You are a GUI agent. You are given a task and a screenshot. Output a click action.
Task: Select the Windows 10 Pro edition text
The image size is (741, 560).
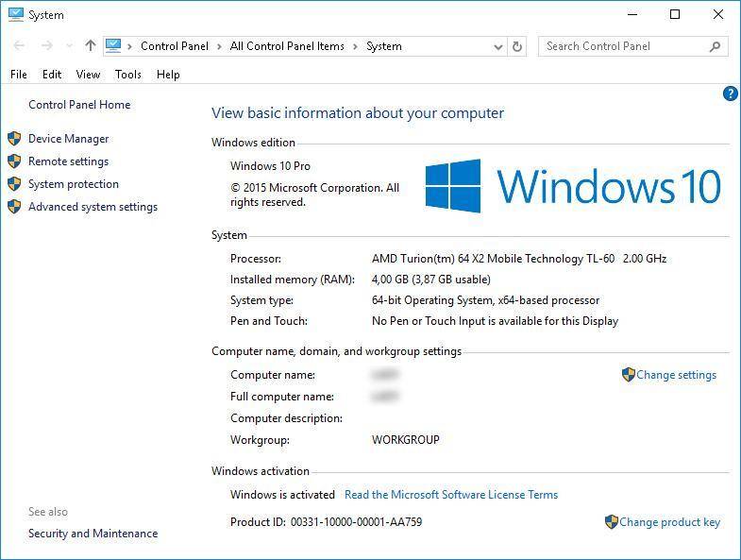270,166
